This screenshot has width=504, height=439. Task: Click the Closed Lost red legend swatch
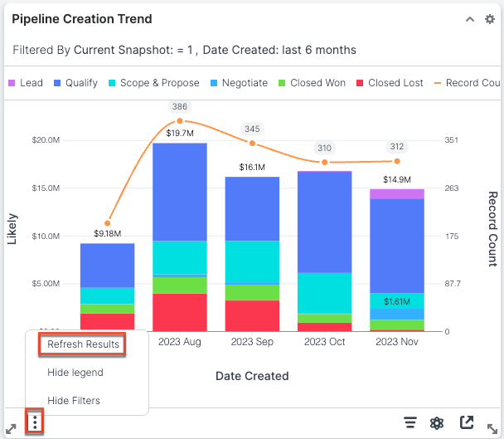[361, 83]
